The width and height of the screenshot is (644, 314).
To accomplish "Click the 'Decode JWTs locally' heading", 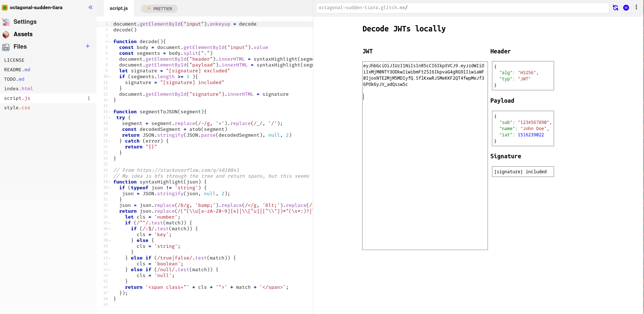I will 404,29.
